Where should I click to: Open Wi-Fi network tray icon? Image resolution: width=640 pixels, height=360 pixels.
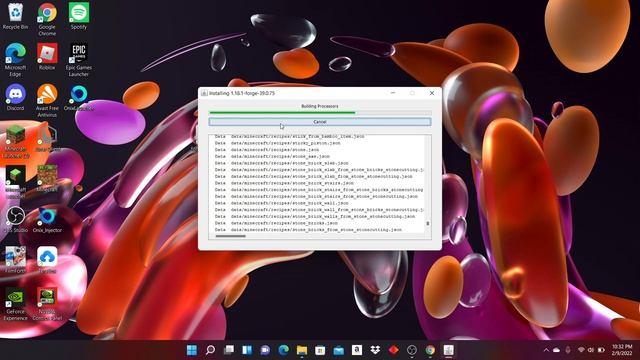click(581, 350)
